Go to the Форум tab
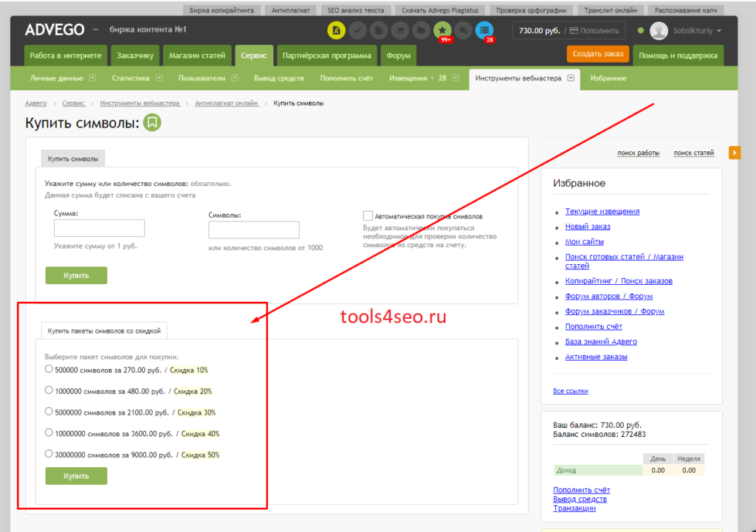The height and width of the screenshot is (532, 756). pyautogui.click(x=398, y=55)
